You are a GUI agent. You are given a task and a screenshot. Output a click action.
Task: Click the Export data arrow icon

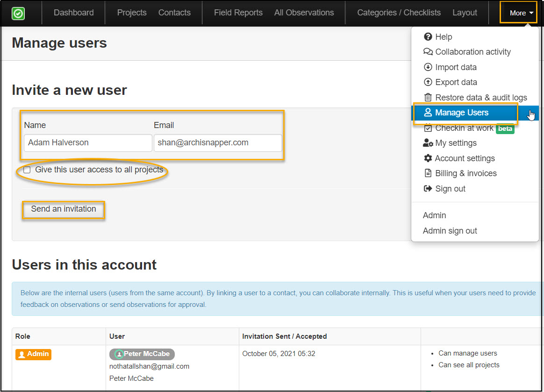(428, 82)
